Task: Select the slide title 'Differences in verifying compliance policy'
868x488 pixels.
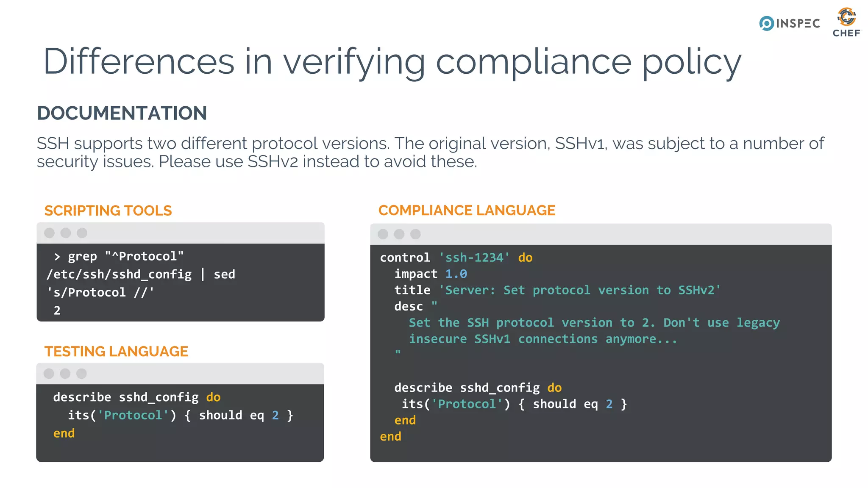Action: 392,62
